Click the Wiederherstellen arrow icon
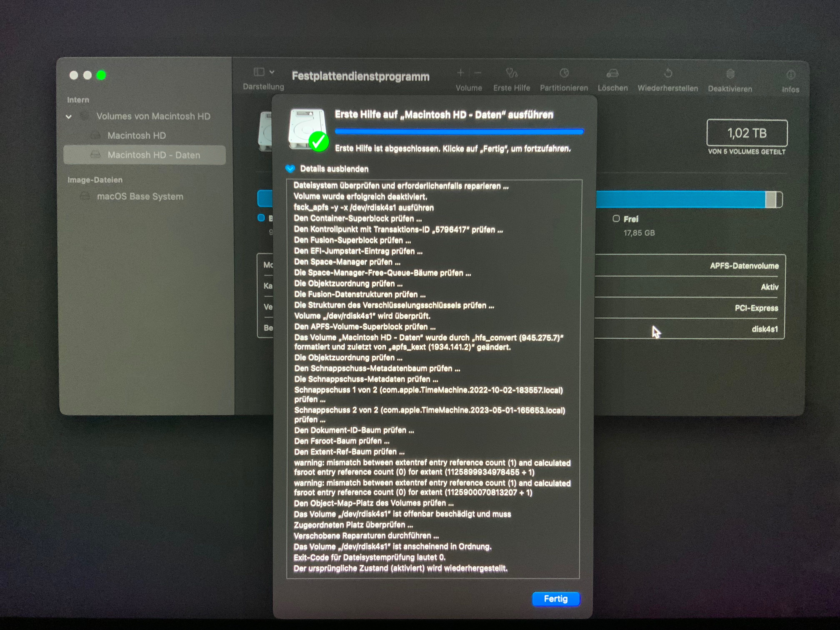This screenshot has width=840, height=630. click(668, 73)
